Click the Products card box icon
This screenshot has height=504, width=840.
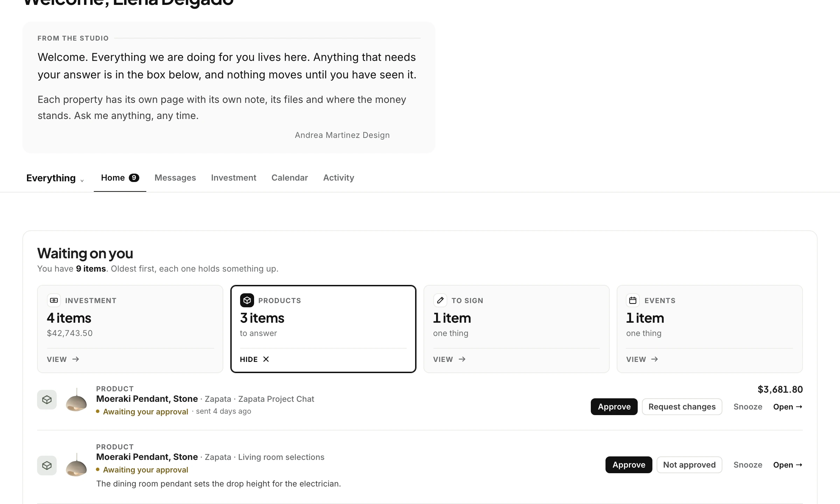(x=247, y=300)
